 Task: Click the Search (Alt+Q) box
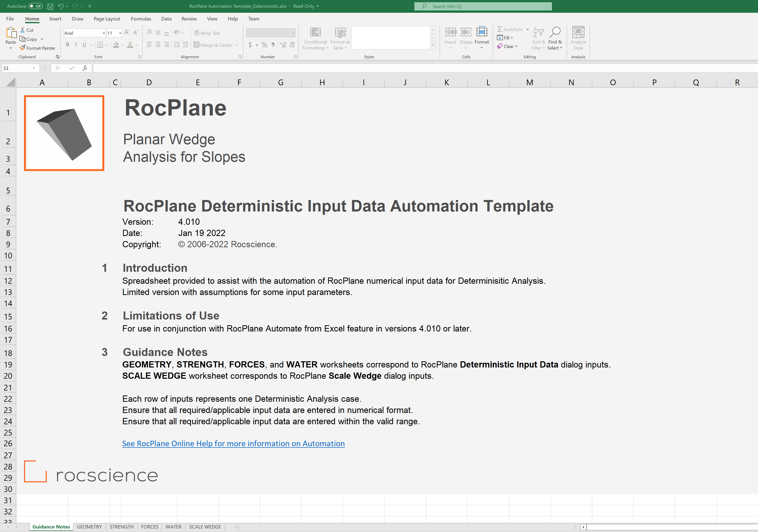tap(483, 6)
